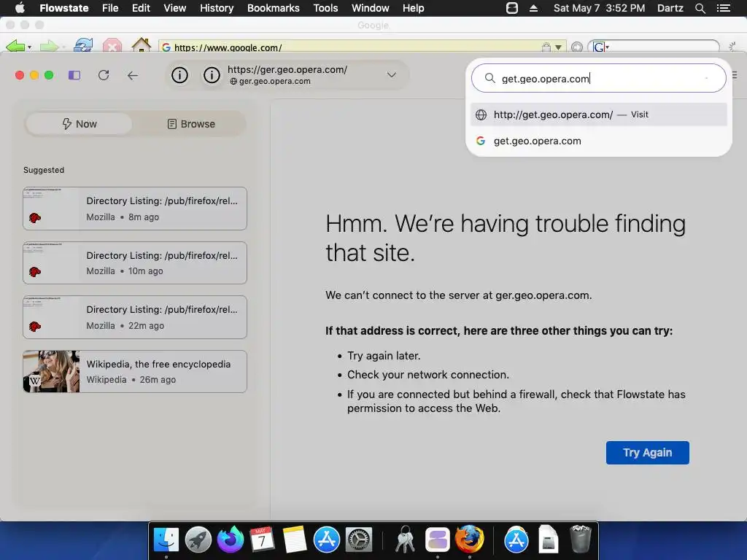The width and height of the screenshot is (747, 560).
Task: Open the Tools menu
Action: pos(325,8)
